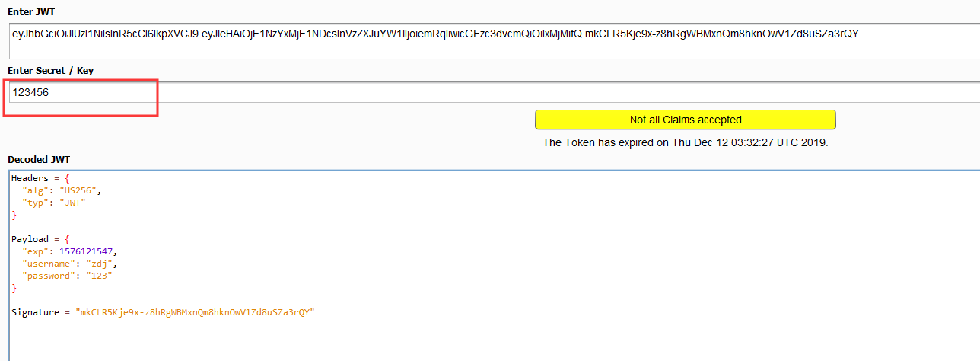Place cursor at start of eyJhbGci token text

pos(13,34)
